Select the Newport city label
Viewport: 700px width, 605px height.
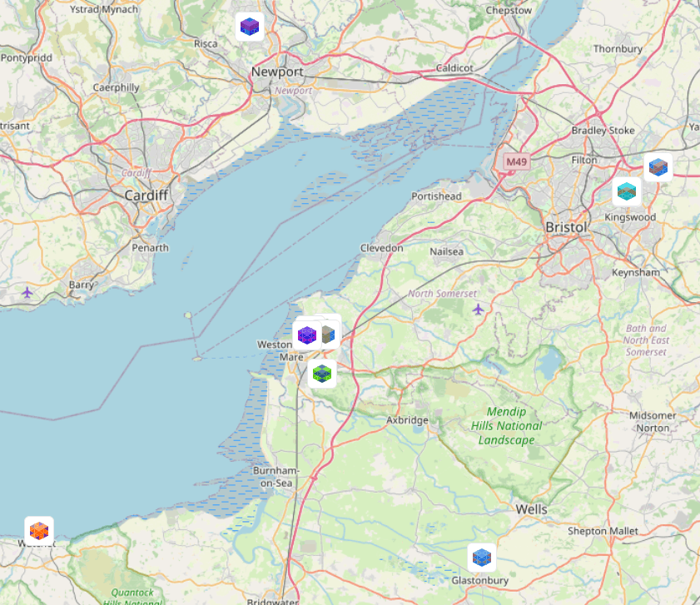click(x=277, y=72)
